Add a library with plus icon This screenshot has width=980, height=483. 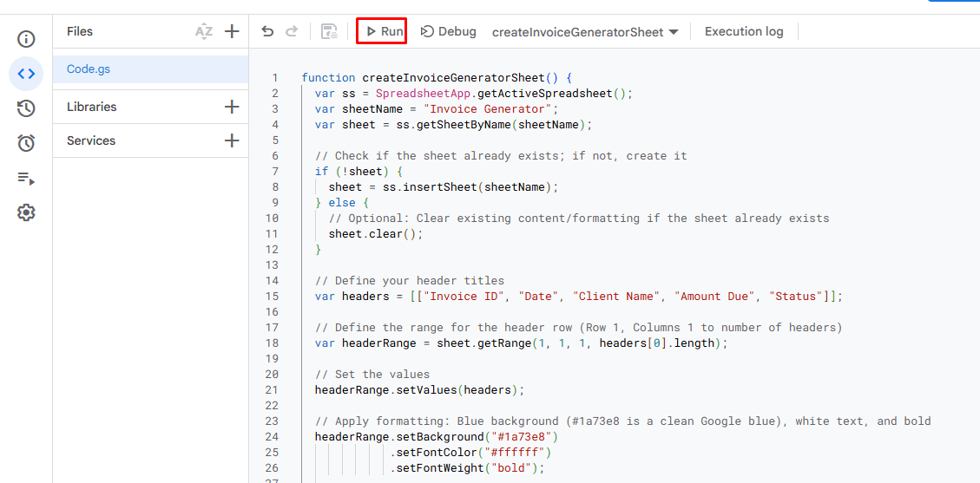point(232,107)
